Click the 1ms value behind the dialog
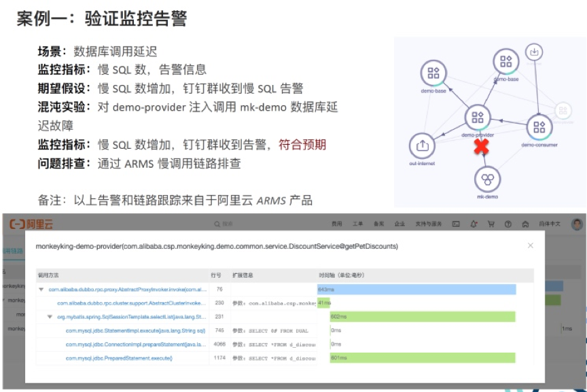Viewport: 587px width, 392px height. [x=567, y=328]
